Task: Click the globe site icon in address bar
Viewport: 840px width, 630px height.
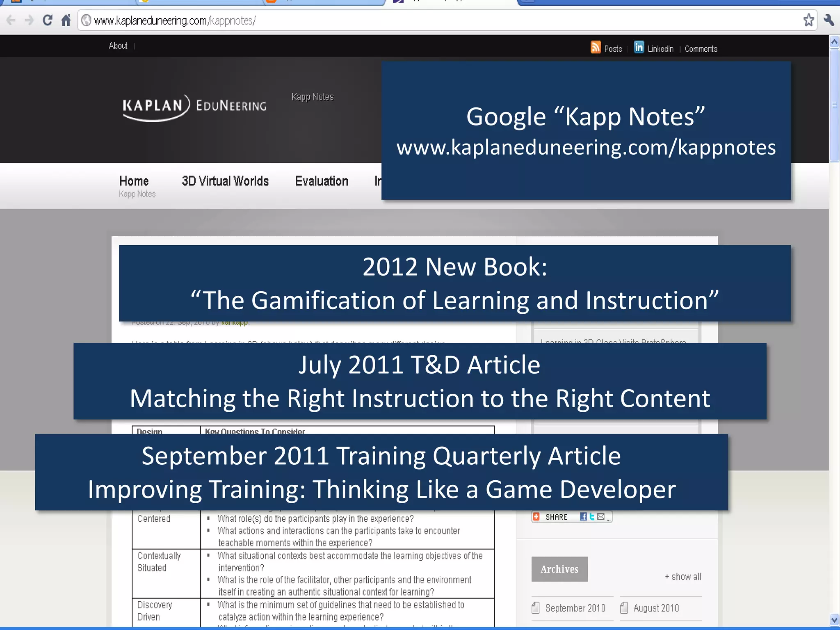Action: 86,20
